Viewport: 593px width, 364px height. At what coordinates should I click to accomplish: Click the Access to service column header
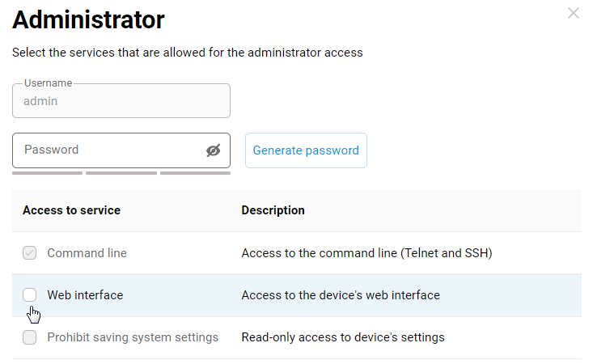point(71,210)
